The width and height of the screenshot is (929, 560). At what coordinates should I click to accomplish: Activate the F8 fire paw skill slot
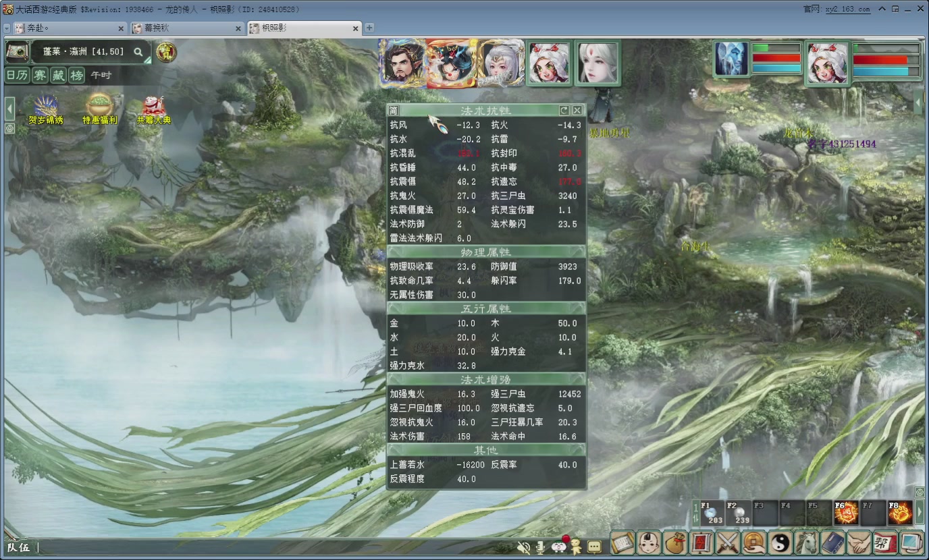(x=901, y=513)
